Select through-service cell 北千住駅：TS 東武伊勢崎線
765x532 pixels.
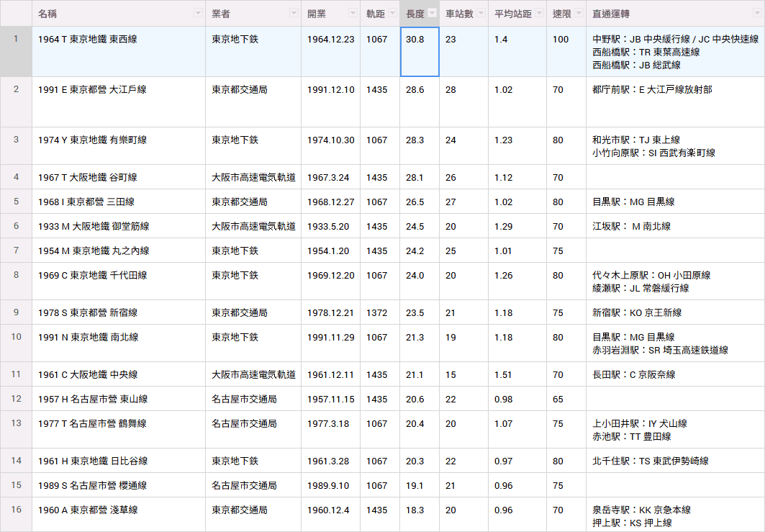675,461
